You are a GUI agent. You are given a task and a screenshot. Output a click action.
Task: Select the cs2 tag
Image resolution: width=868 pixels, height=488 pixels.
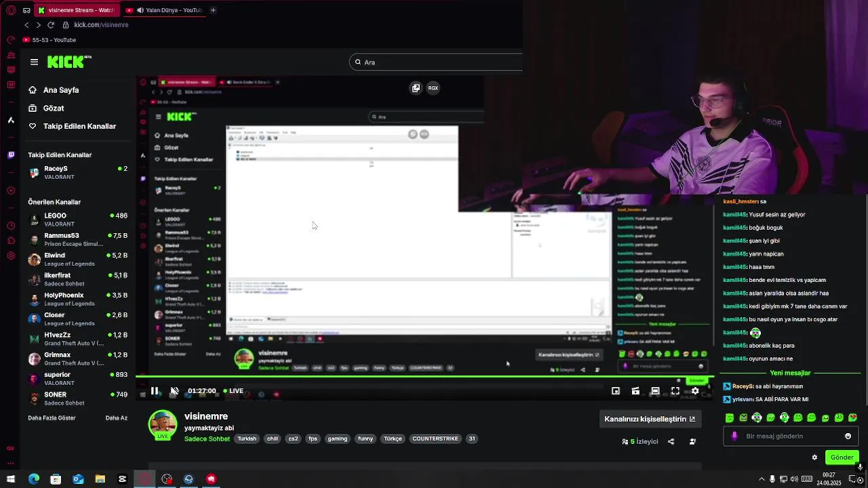click(293, 439)
